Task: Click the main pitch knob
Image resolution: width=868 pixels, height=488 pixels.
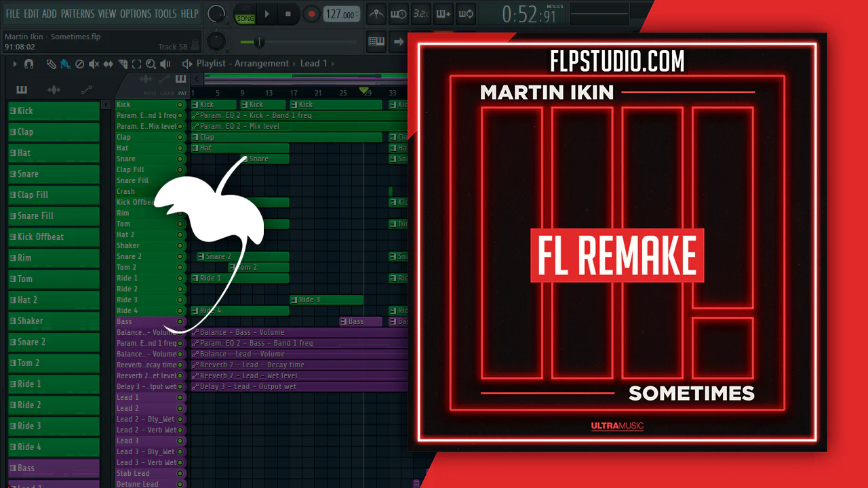Action: [x=216, y=41]
